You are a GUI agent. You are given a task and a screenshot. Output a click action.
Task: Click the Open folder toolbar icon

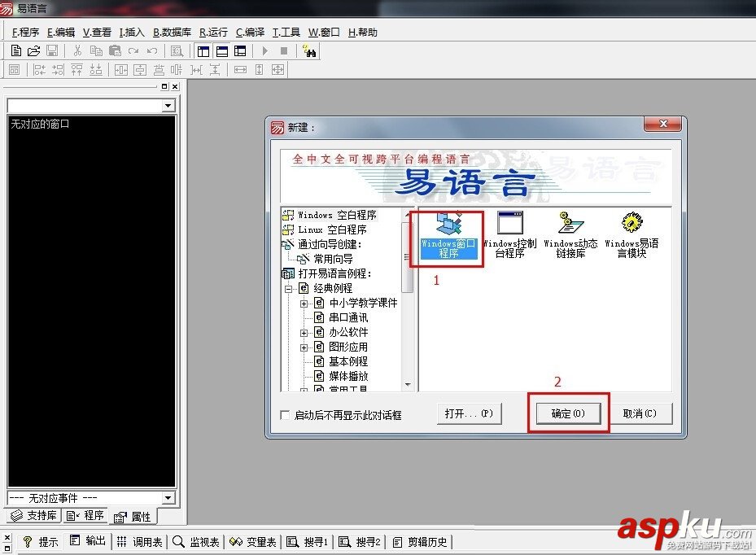(33, 50)
